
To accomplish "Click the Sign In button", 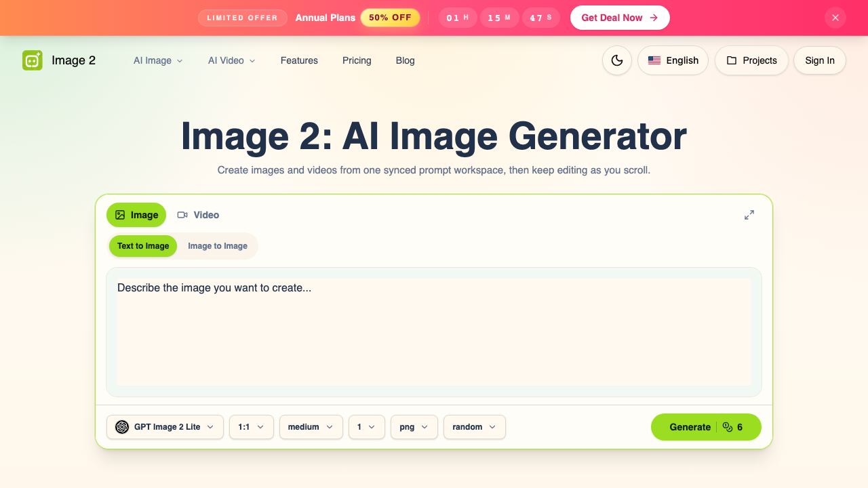I will pyautogui.click(x=820, y=60).
